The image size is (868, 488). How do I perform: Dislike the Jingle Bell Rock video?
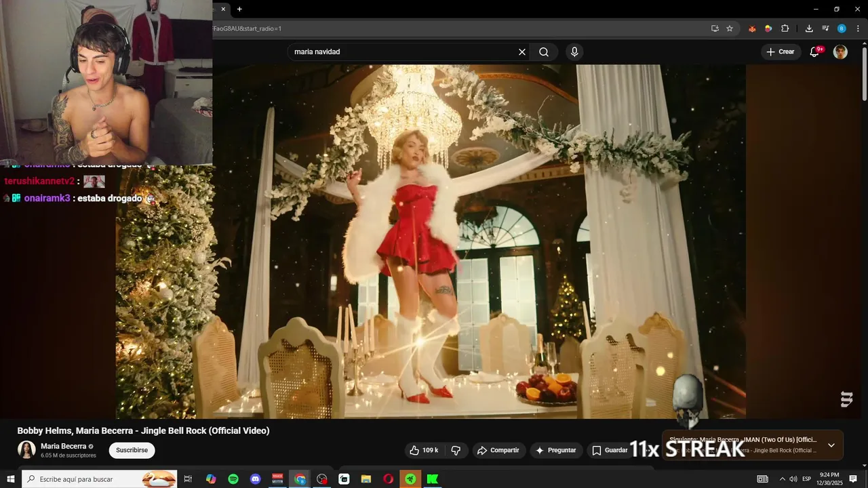pos(456,450)
